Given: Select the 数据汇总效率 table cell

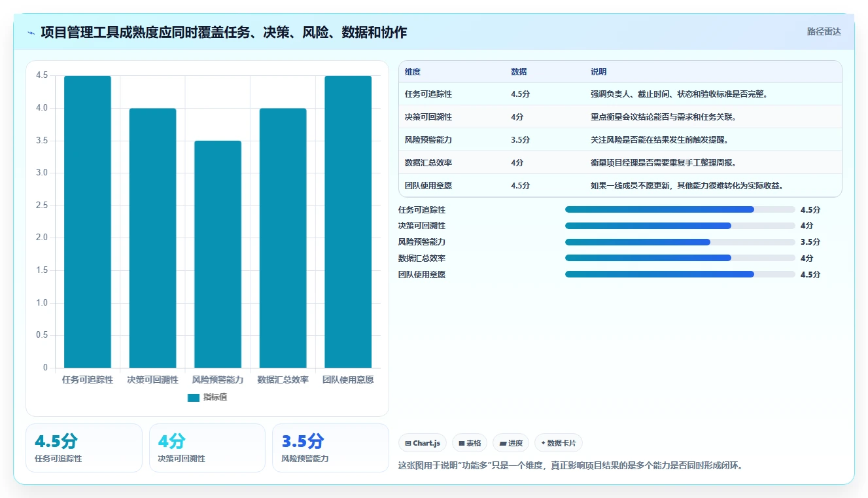Looking at the screenshot, I should [x=428, y=163].
